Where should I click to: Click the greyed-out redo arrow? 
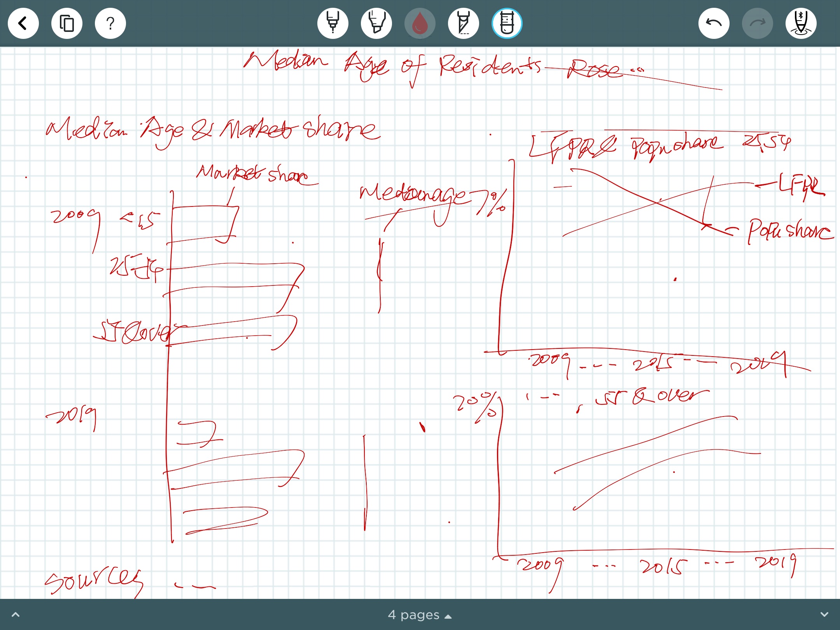pos(758,23)
